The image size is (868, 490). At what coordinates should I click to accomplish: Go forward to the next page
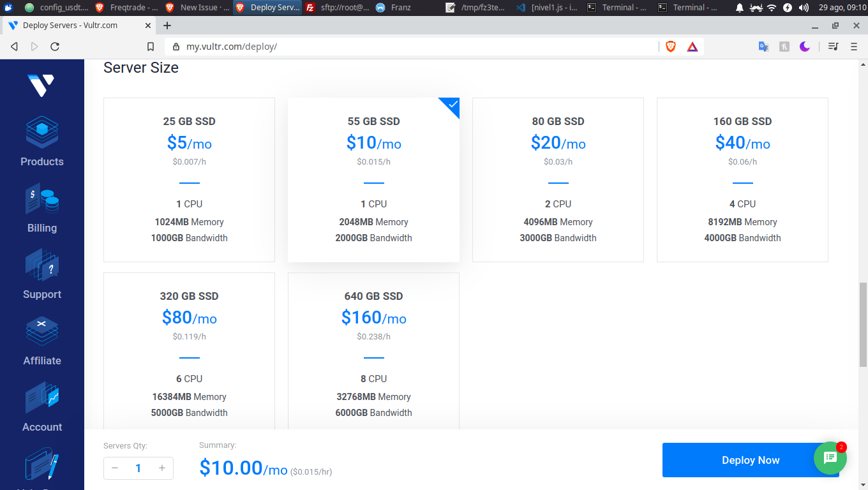pos(34,47)
